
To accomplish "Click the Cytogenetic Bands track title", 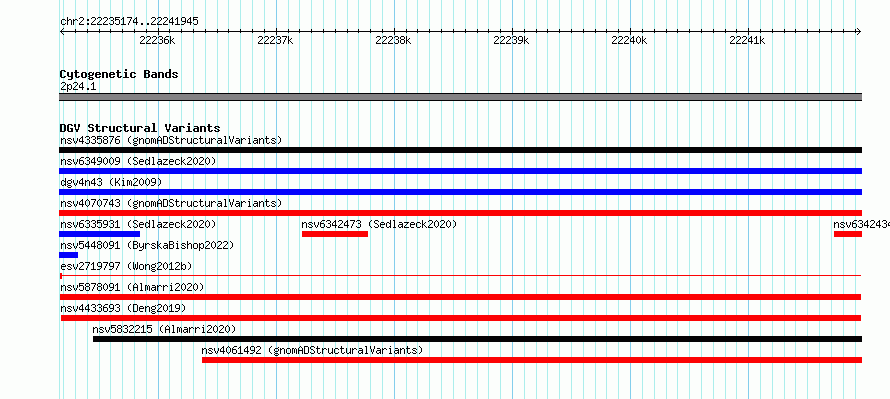I will click(x=119, y=74).
